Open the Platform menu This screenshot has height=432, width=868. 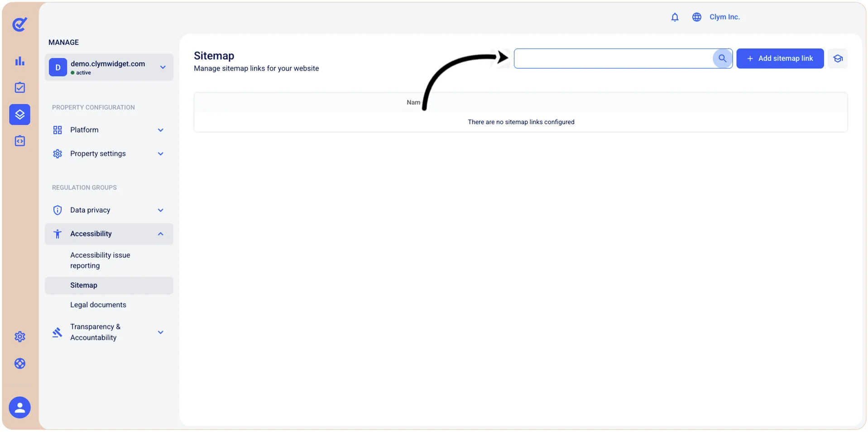tap(109, 130)
